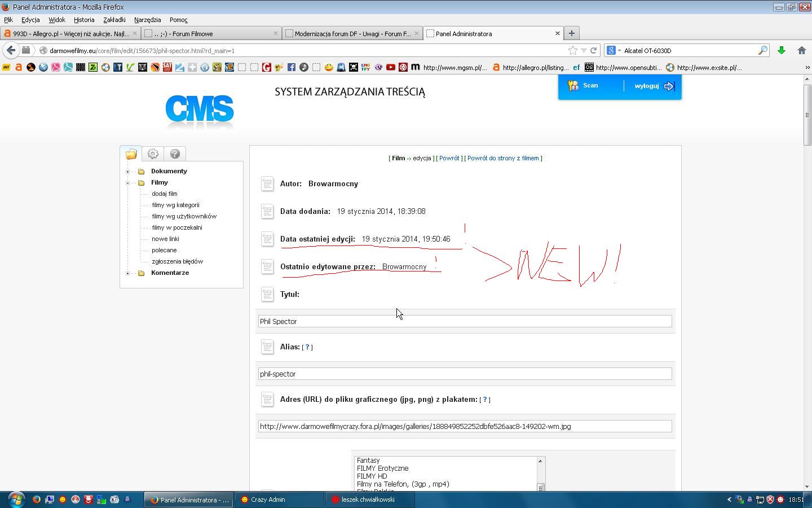Open 'filmy wg kategorii' tree item
The height and width of the screenshot is (508, 812).
(175, 205)
